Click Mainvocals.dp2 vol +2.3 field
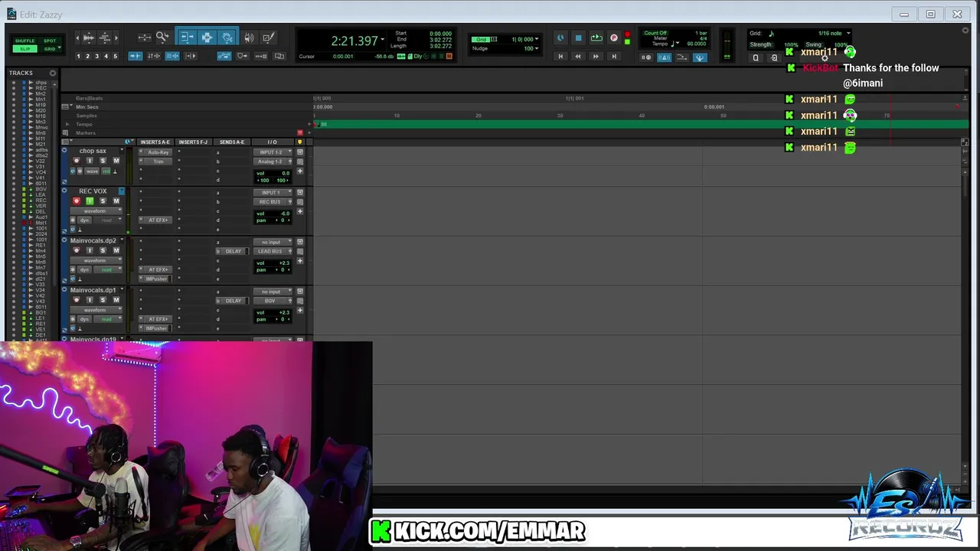The image size is (980, 551). click(273, 263)
